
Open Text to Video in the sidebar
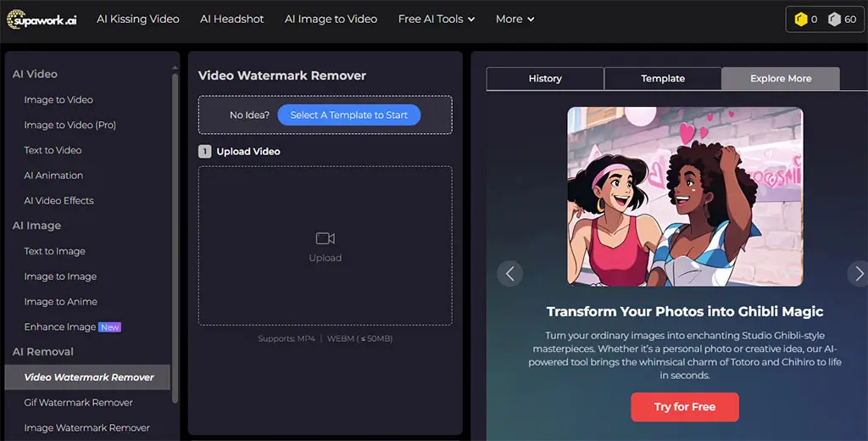coord(53,150)
